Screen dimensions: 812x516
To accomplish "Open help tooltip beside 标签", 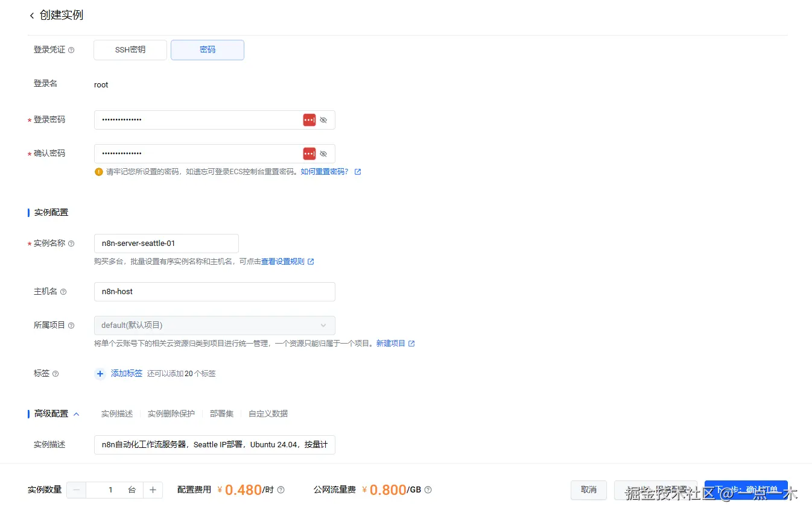I will (x=56, y=373).
